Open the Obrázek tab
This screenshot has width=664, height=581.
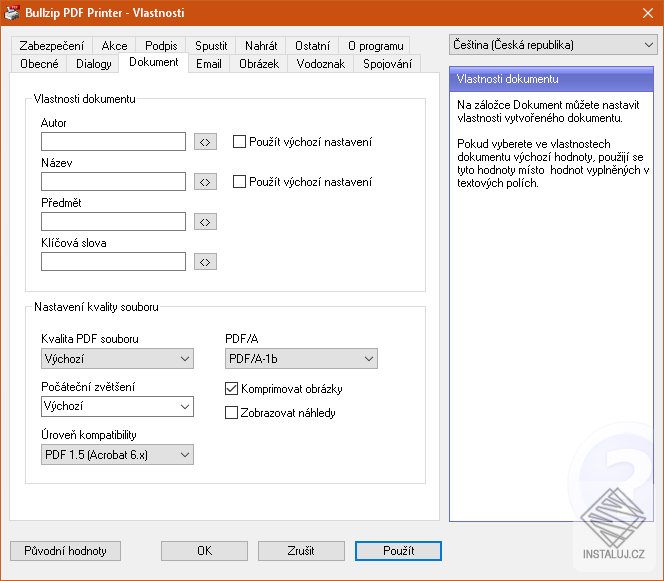click(x=259, y=64)
